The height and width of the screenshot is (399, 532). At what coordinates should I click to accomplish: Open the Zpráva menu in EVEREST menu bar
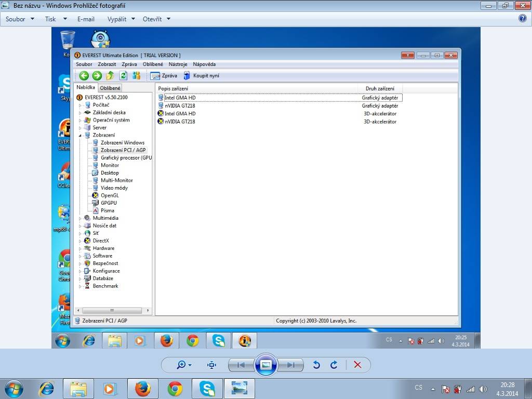click(129, 64)
